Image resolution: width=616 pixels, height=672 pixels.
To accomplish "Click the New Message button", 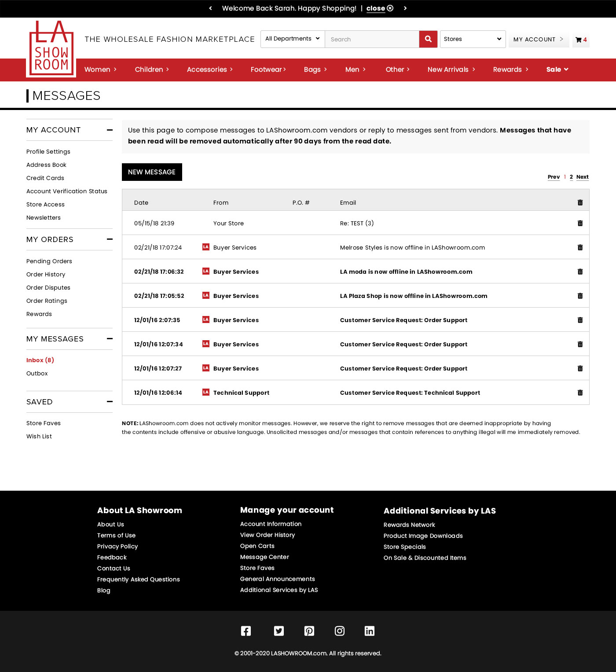I will point(152,172).
